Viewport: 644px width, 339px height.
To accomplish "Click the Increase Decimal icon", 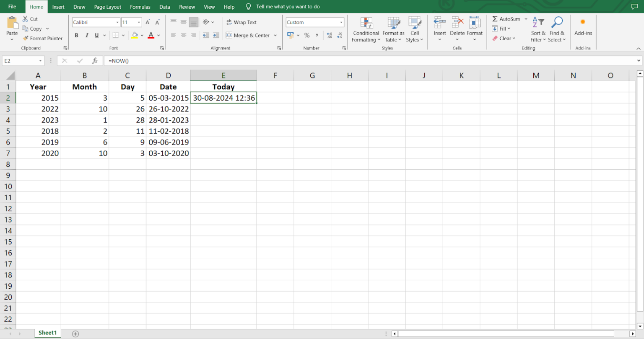I will (x=330, y=36).
